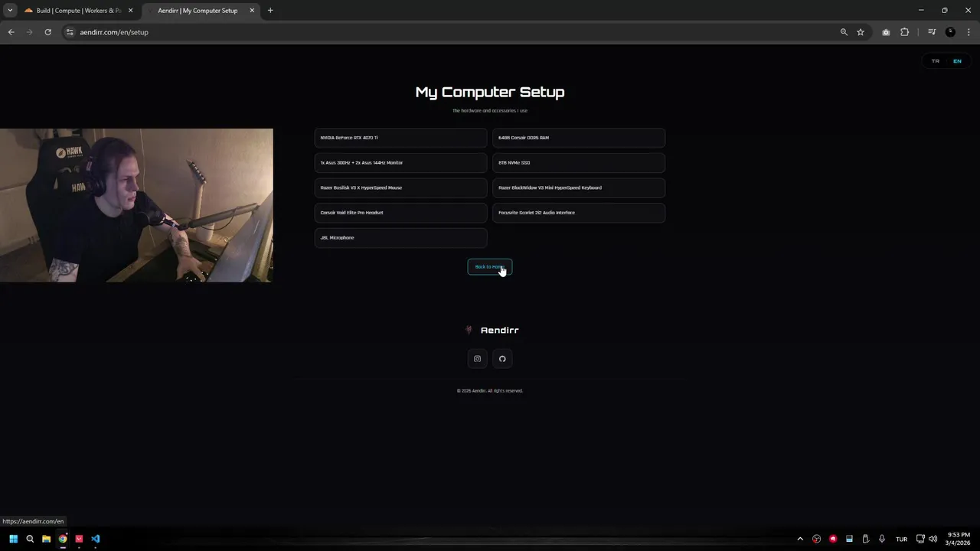Go forward to the next page

tap(29, 32)
